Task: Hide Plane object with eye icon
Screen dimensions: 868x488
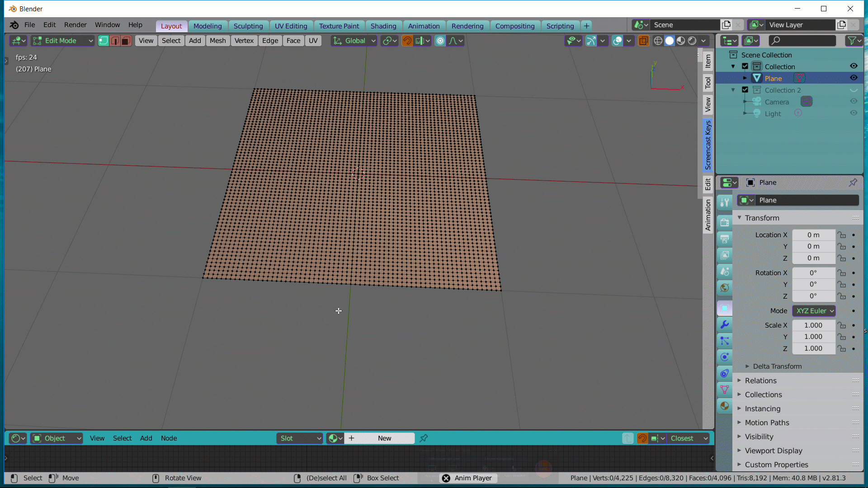Action: coord(854,78)
